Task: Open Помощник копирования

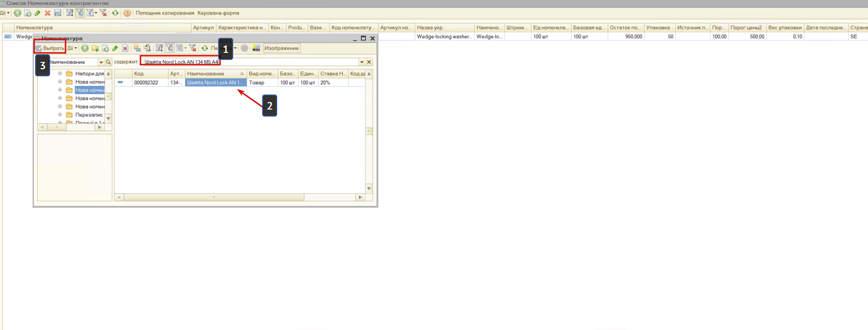Action: point(165,13)
